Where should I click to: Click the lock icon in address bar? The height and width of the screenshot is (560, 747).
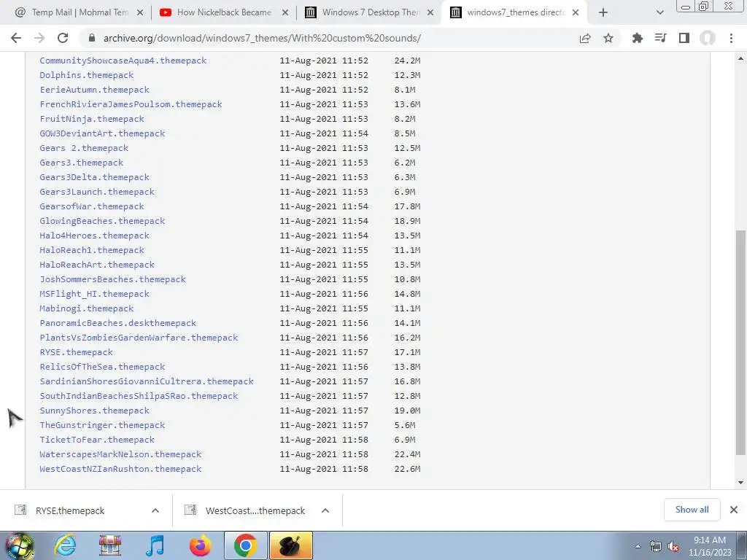coord(92,38)
